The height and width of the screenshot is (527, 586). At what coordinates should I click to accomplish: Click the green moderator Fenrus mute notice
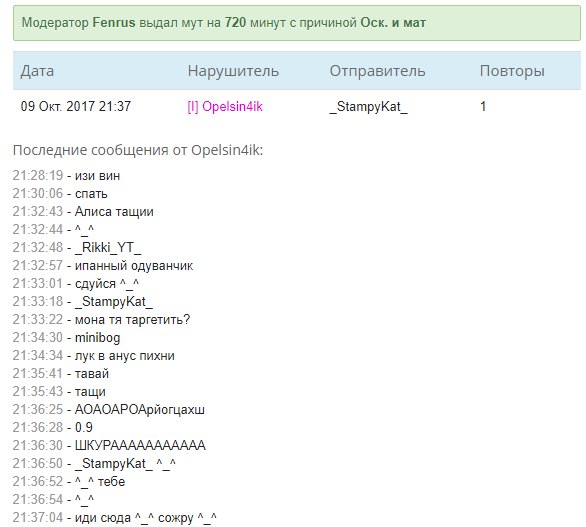pos(297,23)
